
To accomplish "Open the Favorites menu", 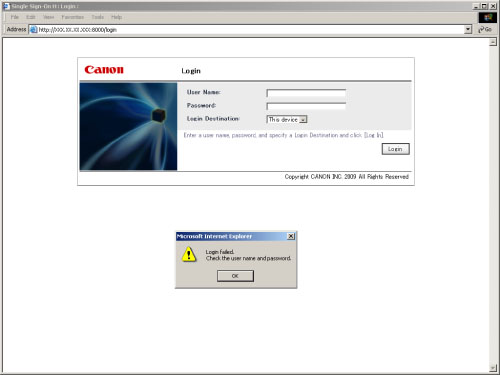I will pyautogui.click(x=72, y=17).
